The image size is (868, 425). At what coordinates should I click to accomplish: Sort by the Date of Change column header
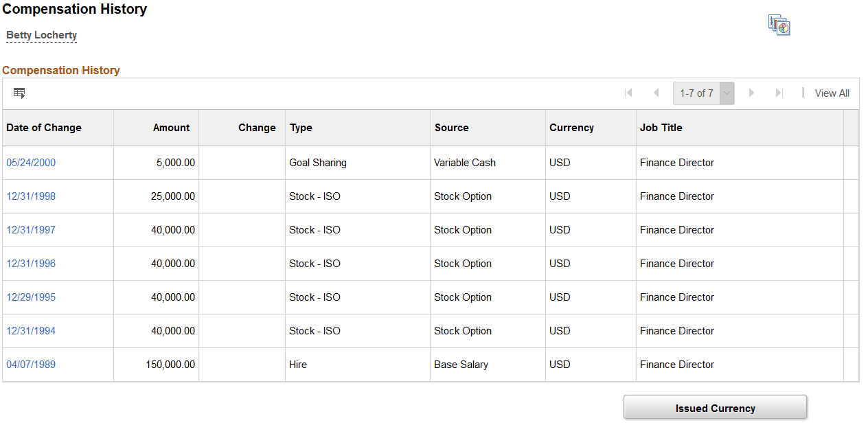point(43,128)
